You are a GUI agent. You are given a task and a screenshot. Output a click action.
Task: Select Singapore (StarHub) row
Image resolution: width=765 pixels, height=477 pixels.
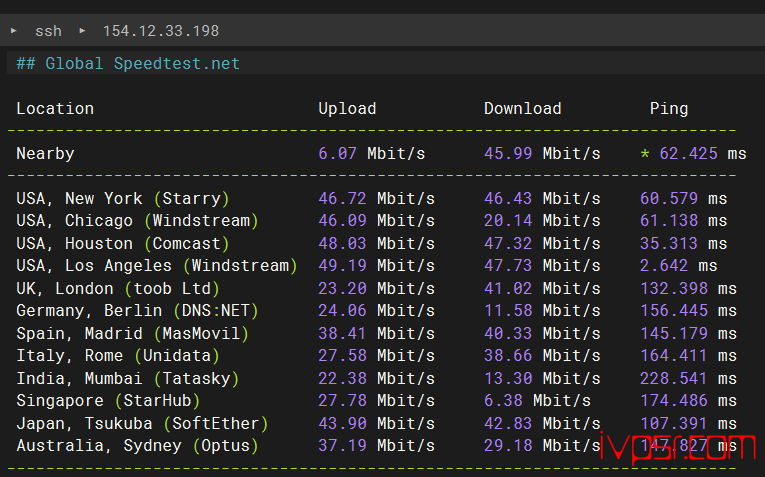(x=108, y=400)
